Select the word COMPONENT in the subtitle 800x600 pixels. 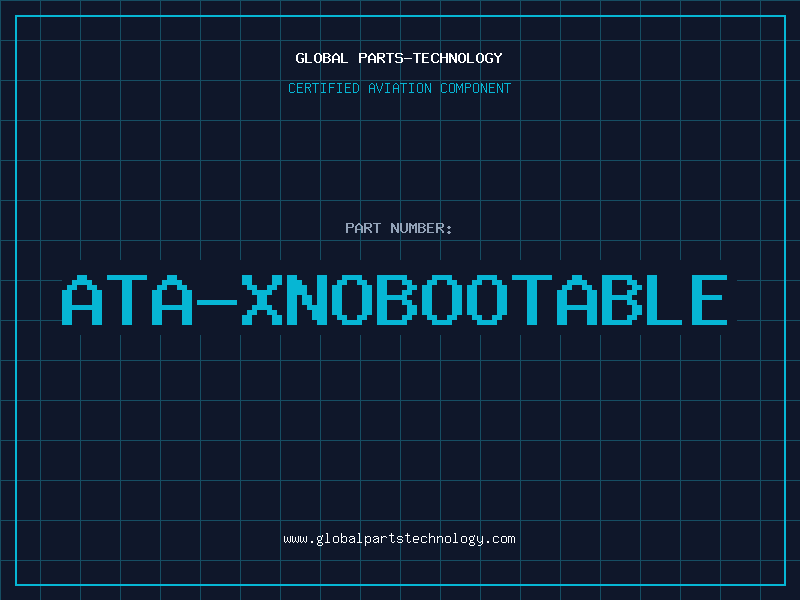(x=476, y=88)
